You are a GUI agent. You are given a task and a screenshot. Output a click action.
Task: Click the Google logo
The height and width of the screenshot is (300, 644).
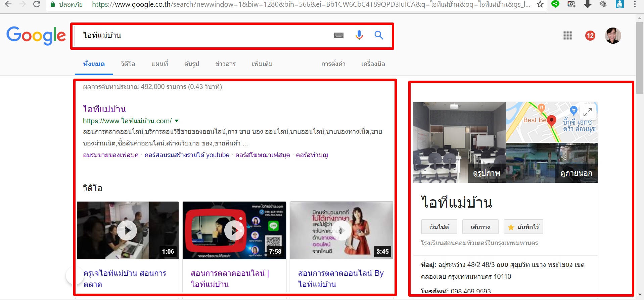pos(36,35)
